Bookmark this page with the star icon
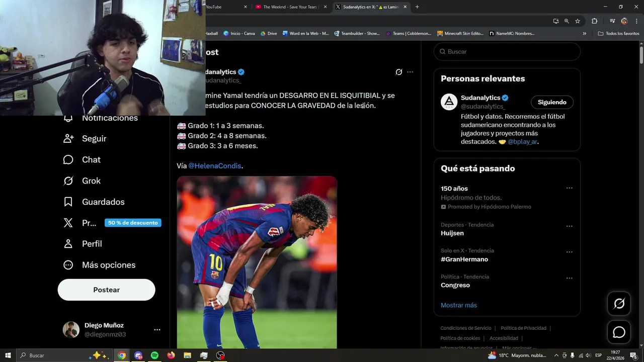 click(x=578, y=21)
